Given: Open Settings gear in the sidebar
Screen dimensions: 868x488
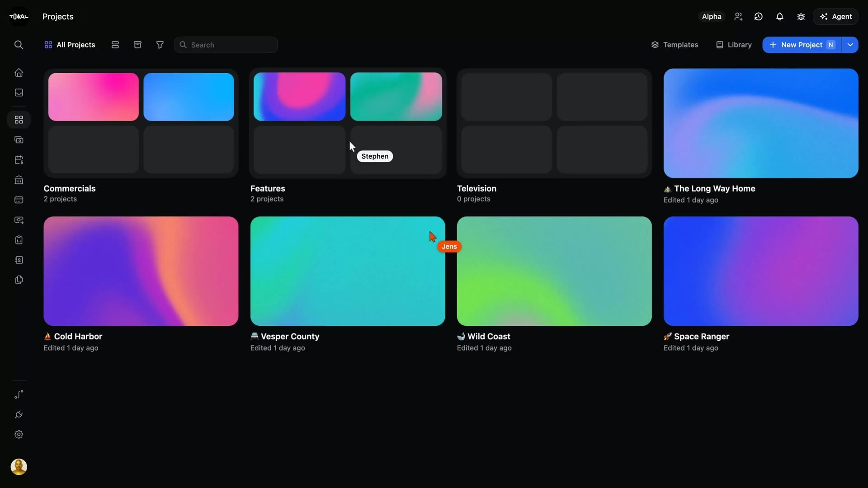Looking at the screenshot, I should [x=19, y=434].
